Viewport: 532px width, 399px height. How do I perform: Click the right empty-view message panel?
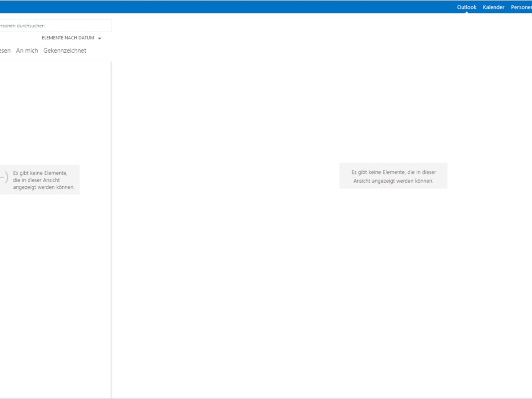click(393, 176)
